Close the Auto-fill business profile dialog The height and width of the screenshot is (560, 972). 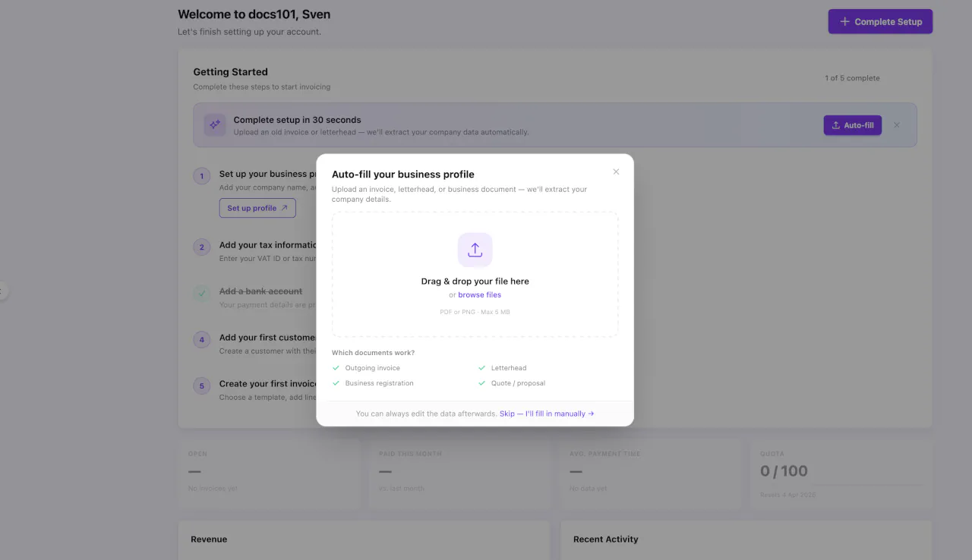616,171
